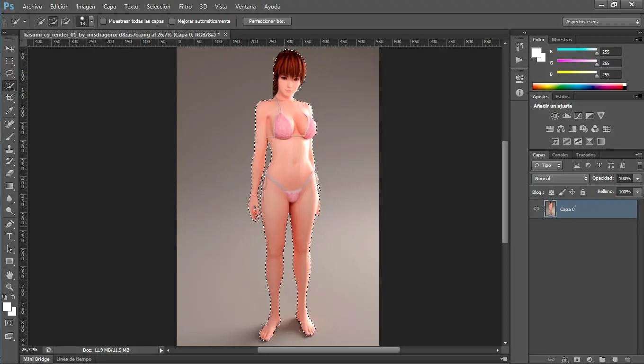The image size is (644, 364).
Task: Create a new layer group
Action: [602, 360]
